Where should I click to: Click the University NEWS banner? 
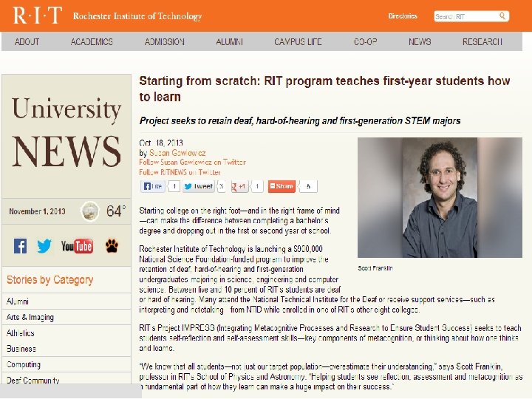66,132
